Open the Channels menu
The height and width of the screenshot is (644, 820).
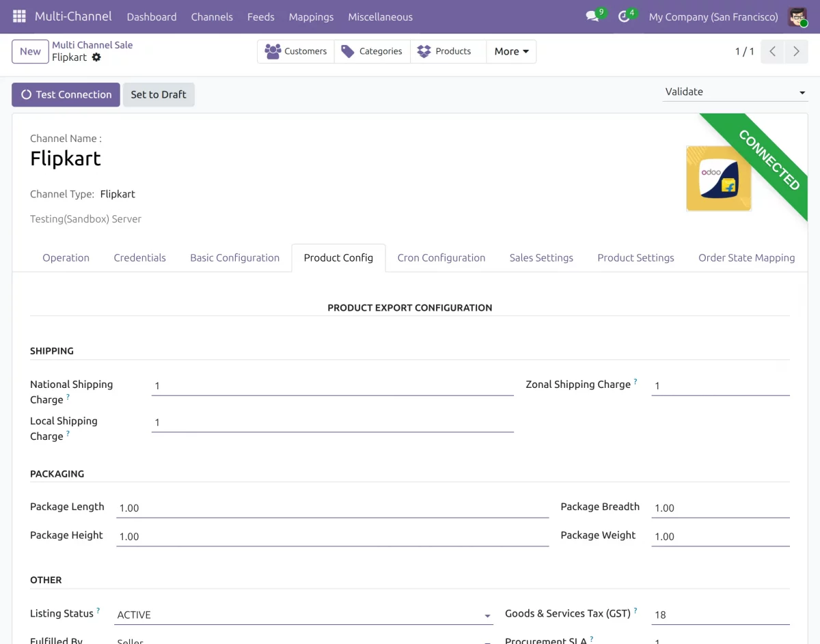[x=212, y=16]
